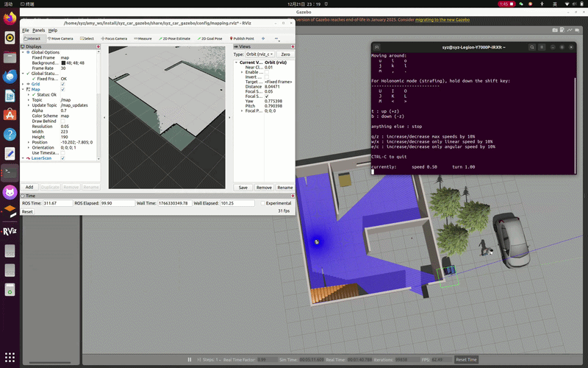
Task: Select the 2D Goal Pose tool
Action: click(210, 38)
